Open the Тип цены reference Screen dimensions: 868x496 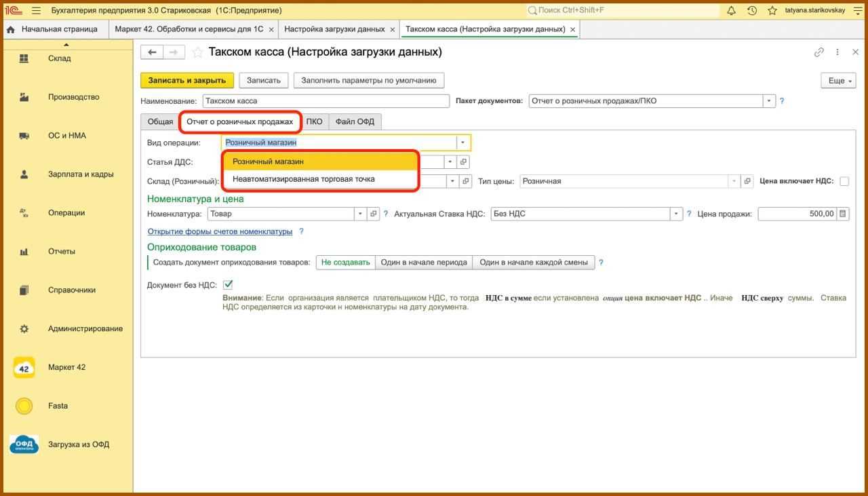(747, 181)
